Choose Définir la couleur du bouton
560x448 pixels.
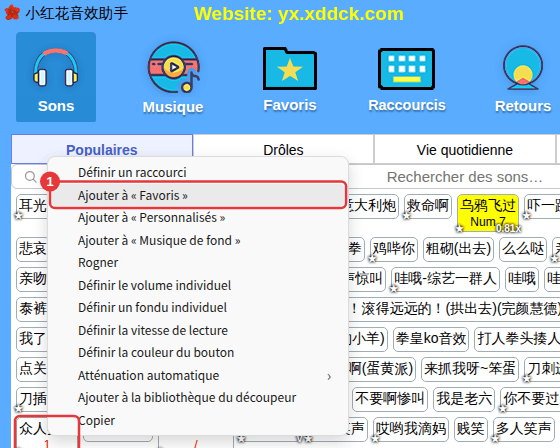coord(198,353)
